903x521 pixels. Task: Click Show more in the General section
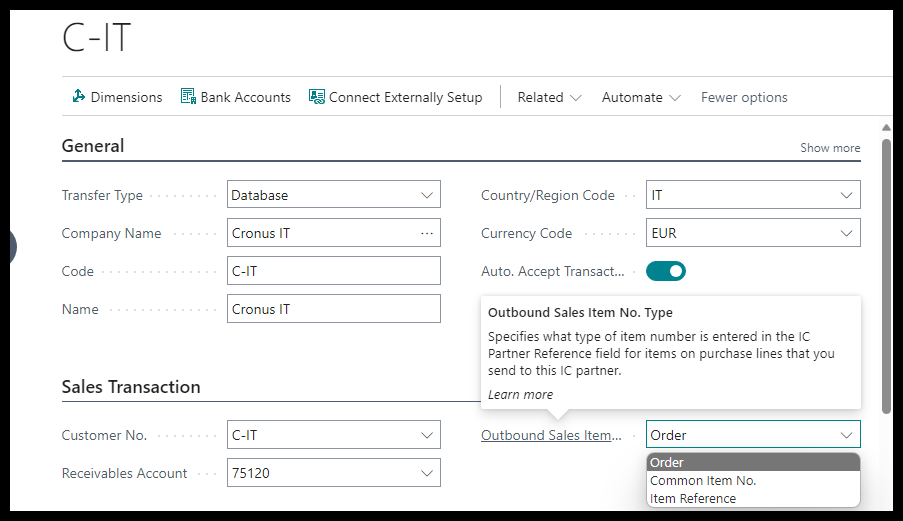click(830, 148)
